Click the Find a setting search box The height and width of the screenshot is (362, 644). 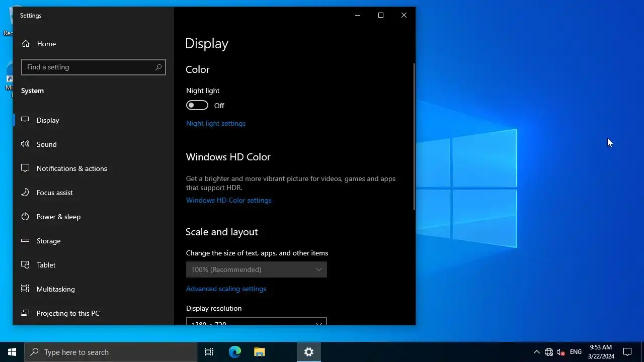pos(94,67)
